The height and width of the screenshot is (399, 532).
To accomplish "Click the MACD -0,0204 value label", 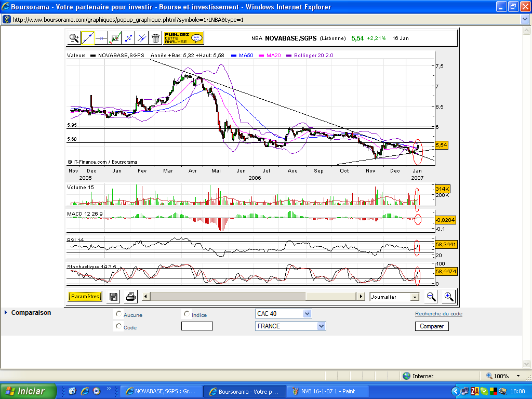I will [445, 220].
